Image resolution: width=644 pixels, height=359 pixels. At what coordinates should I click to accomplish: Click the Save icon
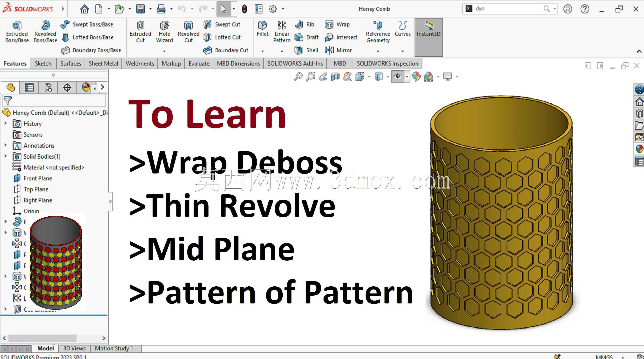(141, 9)
